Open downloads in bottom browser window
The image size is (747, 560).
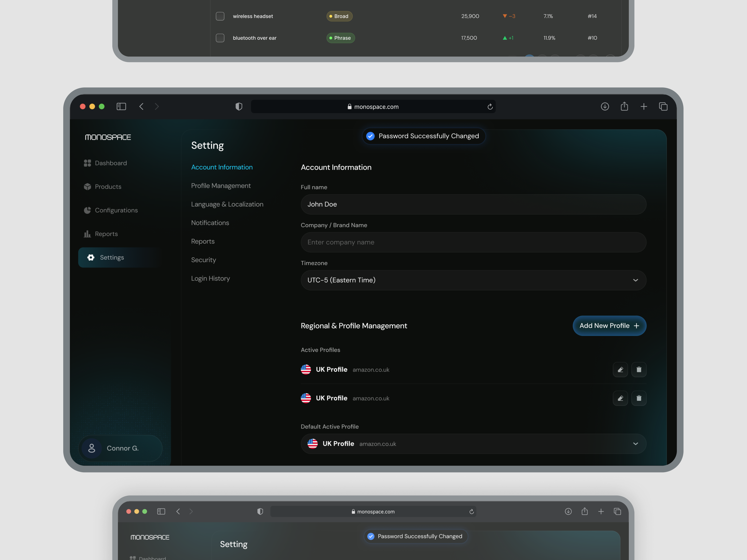(x=568, y=511)
